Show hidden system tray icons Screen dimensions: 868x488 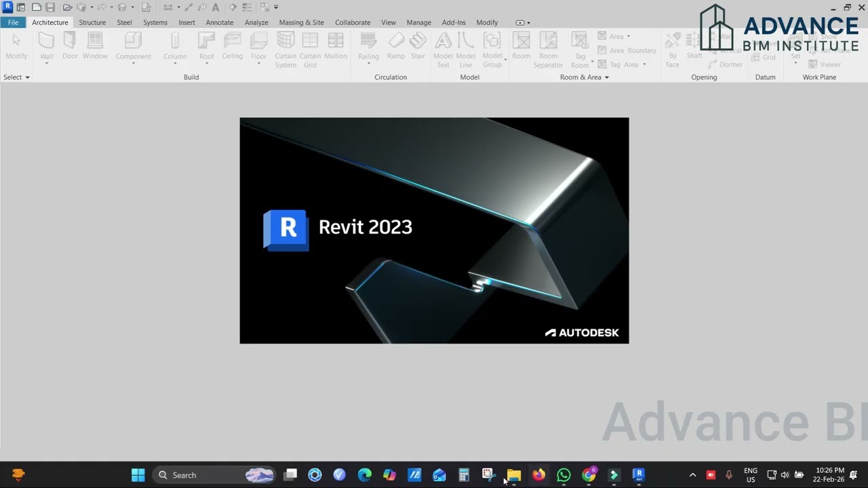click(x=692, y=475)
